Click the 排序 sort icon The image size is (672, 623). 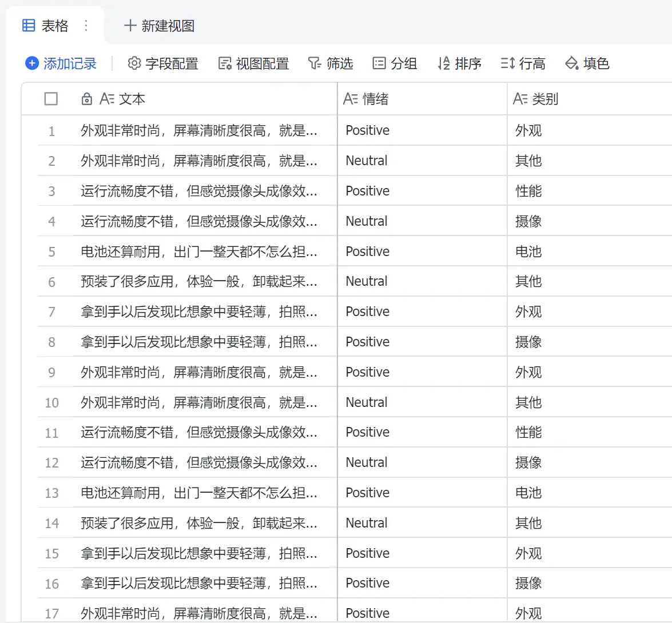[444, 63]
